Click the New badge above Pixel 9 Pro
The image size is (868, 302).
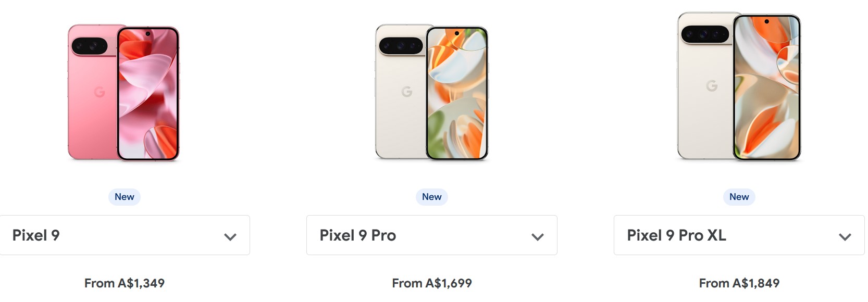(x=432, y=197)
